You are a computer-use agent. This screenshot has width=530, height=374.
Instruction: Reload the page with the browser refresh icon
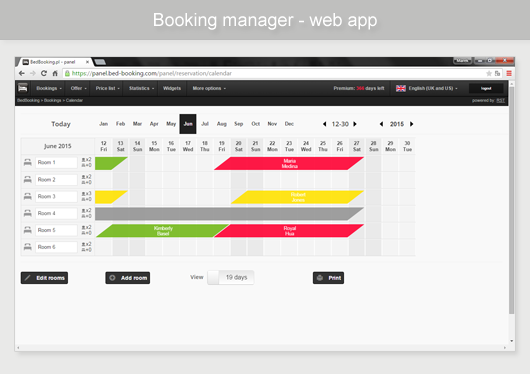[44, 73]
